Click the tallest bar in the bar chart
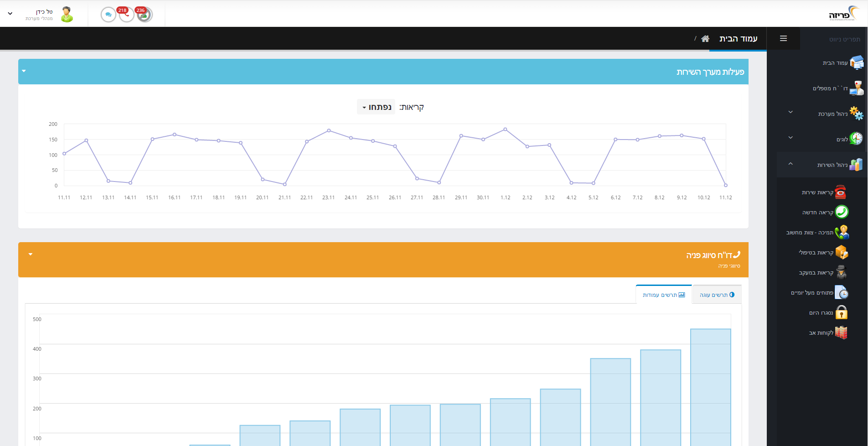 (x=711, y=387)
